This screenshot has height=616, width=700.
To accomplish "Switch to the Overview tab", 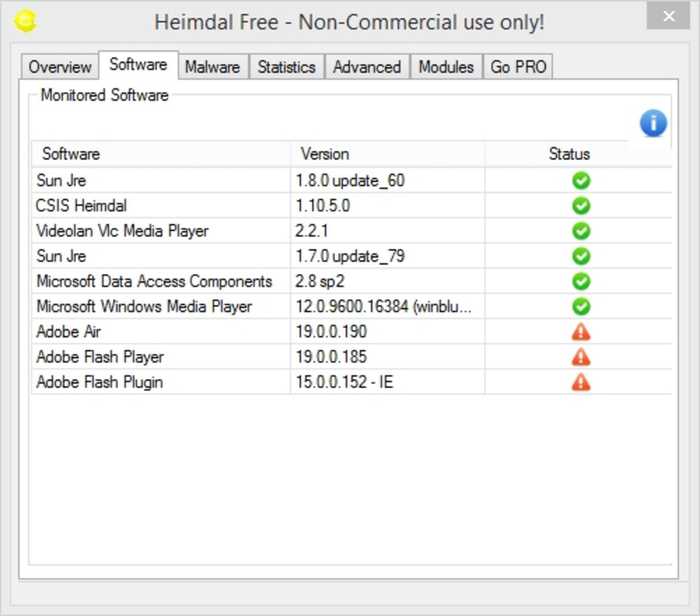I will [60, 67].
